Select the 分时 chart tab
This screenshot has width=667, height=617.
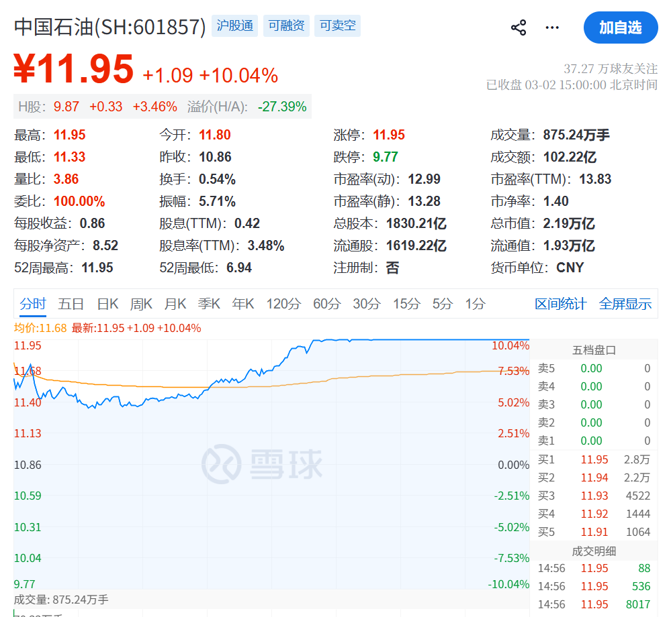point(32,304)
